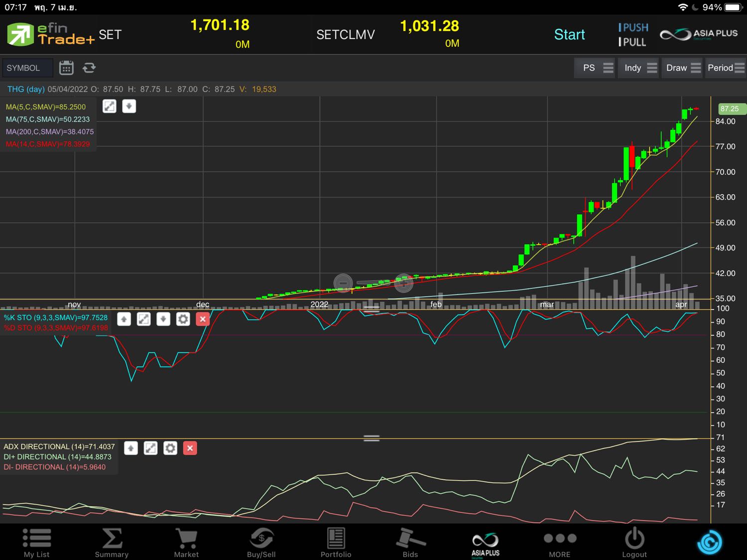The height and width of the screenshot is (560, 747).
Task: Click the ADX DIRECTIONAL (14) label
Action: coord(59,447)
